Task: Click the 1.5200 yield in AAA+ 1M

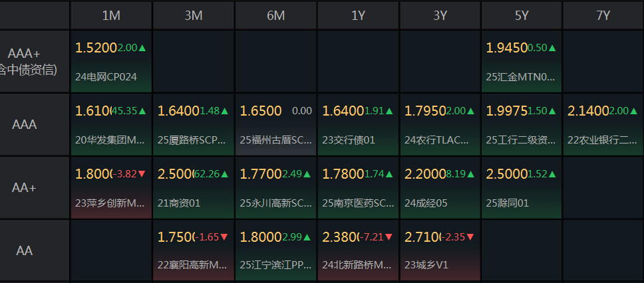Action: 96,48
